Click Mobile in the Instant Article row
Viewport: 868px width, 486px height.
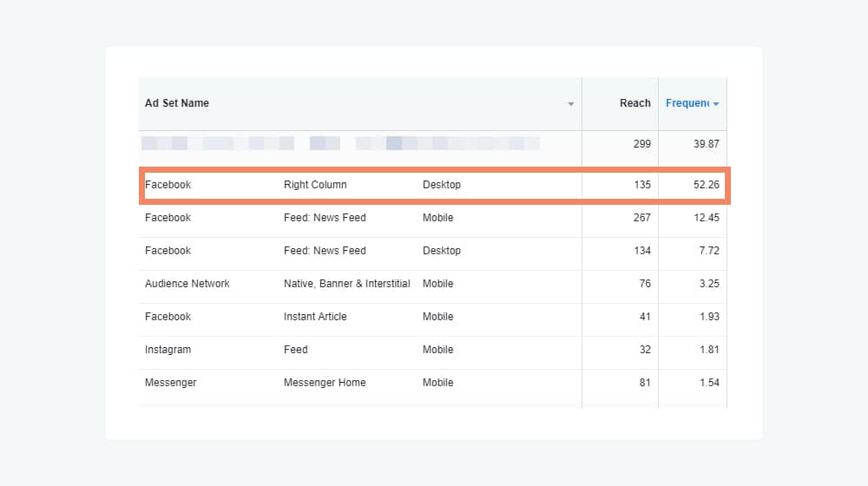click(x=437, y=317)
